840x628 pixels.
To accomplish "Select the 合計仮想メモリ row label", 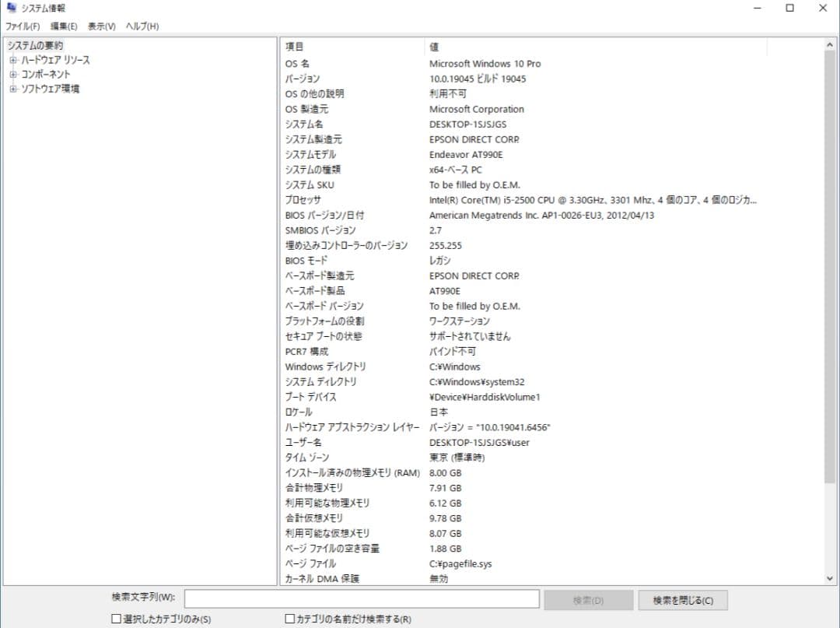I will 314,518.
